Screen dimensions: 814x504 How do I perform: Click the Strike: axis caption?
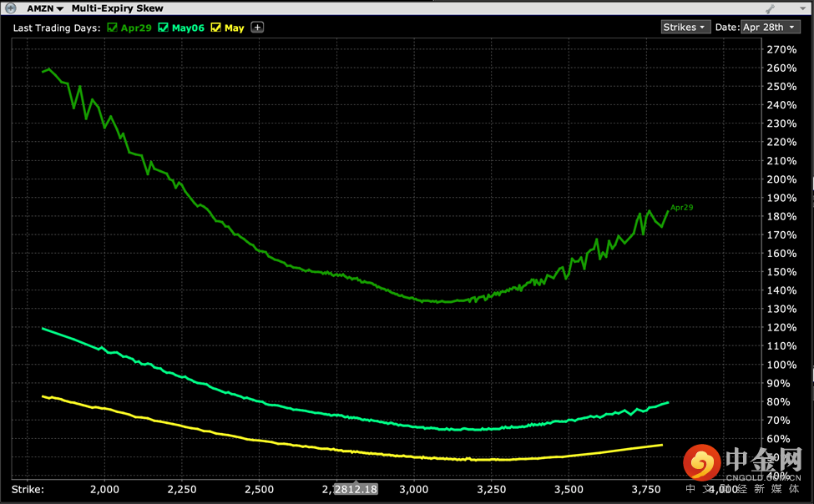28,490
